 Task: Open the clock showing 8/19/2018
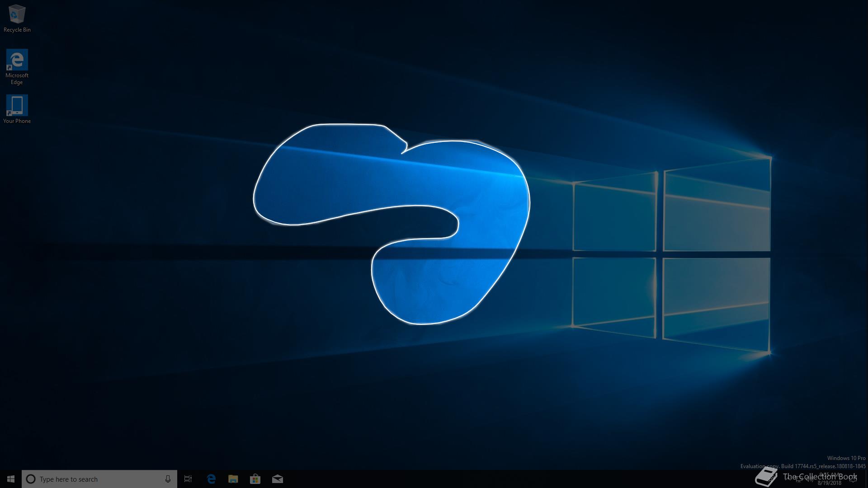pyautogui.click(x=830, y=479)
